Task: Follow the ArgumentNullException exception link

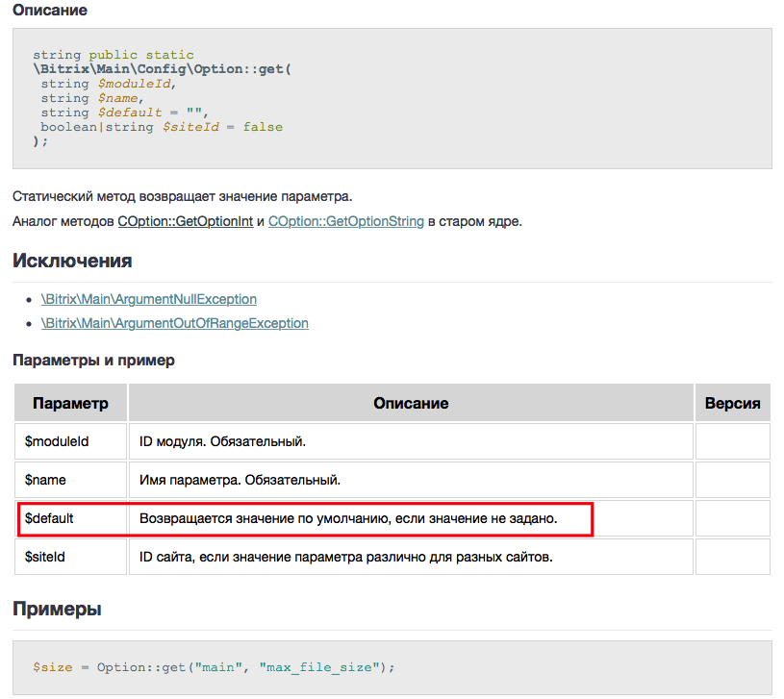Action: pyautogui.click(x=149, y=299)
